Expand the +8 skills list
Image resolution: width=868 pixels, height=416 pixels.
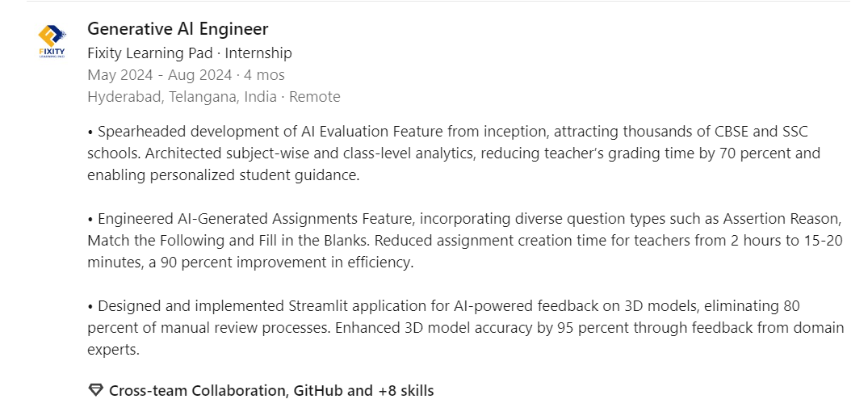[405, 391]
